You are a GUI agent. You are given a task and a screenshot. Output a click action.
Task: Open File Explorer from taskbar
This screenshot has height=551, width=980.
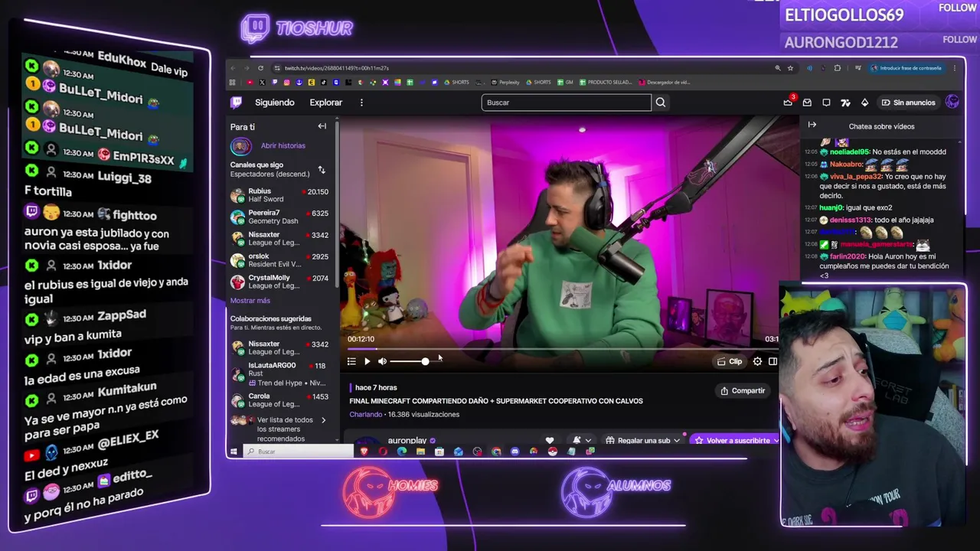pos(420,452)
